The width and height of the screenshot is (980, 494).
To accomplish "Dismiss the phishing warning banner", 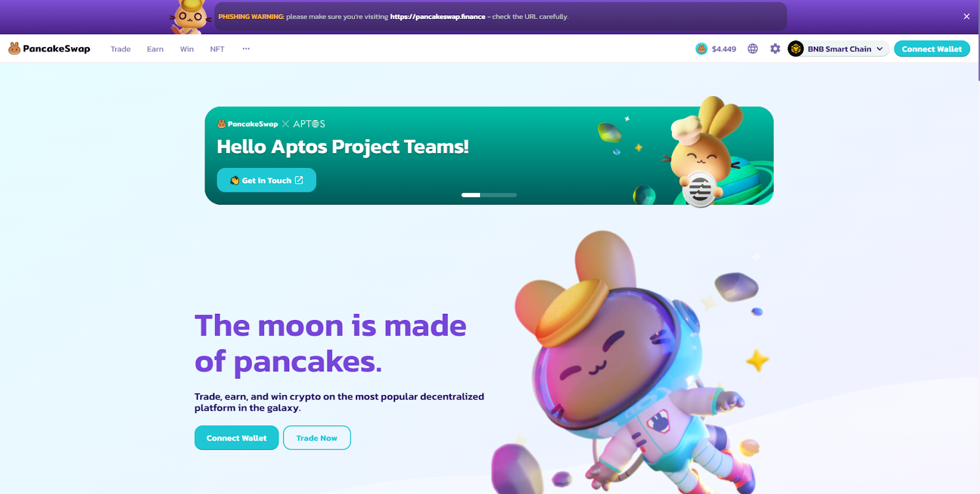I will click(x=967, y=17).
